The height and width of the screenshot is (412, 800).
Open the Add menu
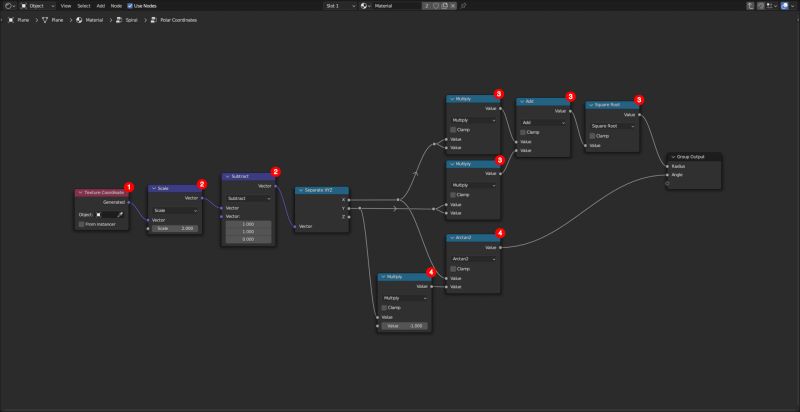tap(101, 6)
